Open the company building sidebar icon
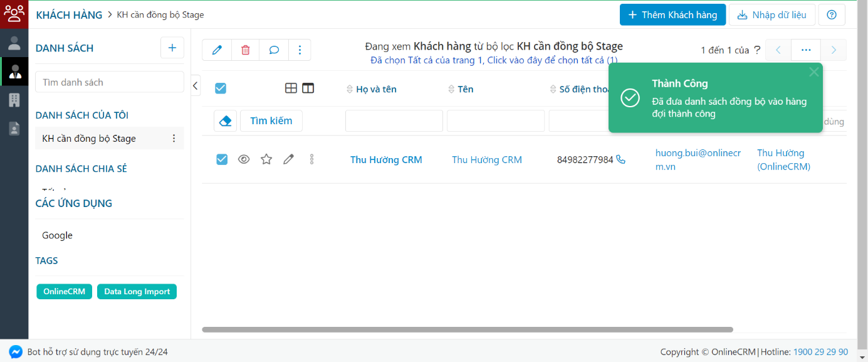The height and width of the screenshot is (362, 868). [13, 99]
